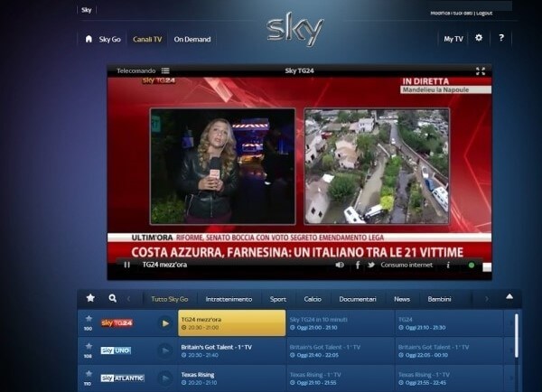Click the Telecomando label

click(x=136, y=70)
